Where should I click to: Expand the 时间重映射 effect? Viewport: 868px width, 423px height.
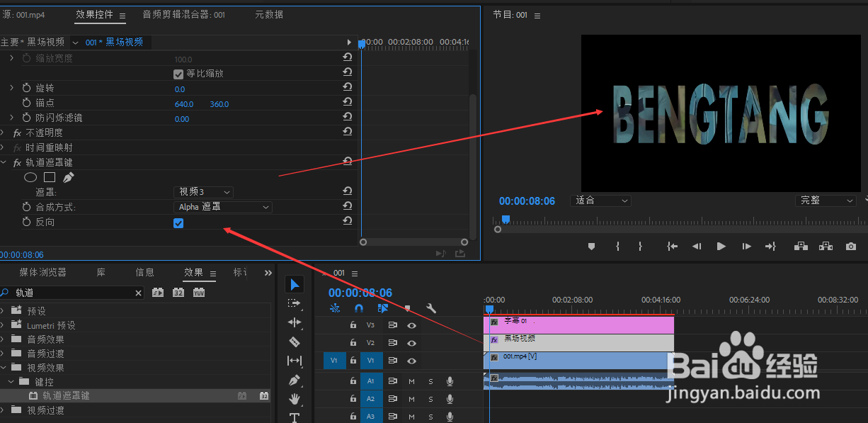[x=4, y=147]
